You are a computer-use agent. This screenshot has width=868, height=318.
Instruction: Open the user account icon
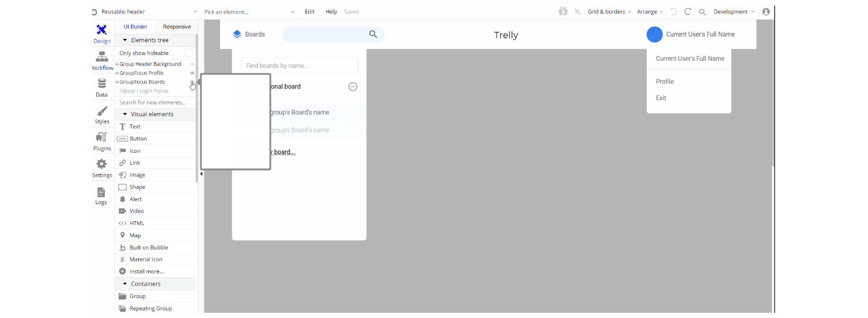[766, 12]
